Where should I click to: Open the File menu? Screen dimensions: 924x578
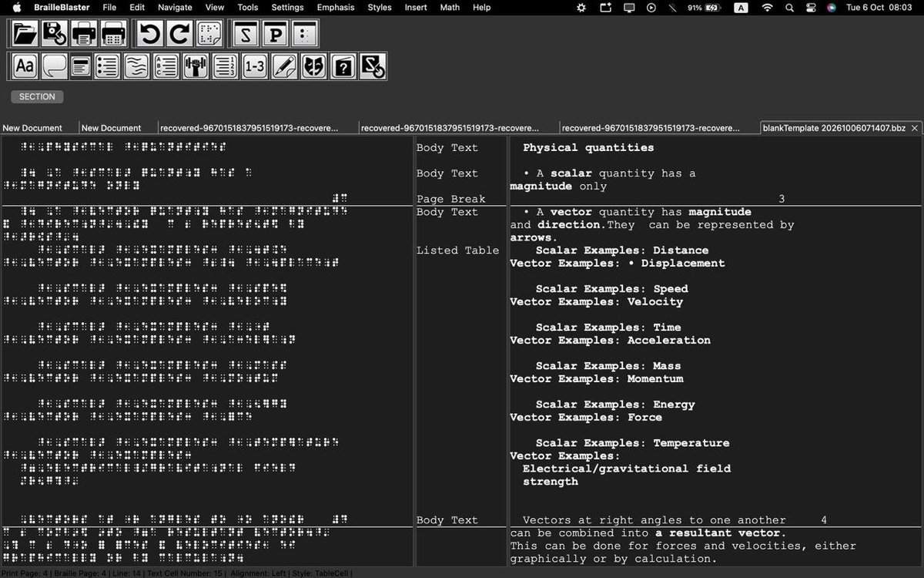(x=109, y=7)
